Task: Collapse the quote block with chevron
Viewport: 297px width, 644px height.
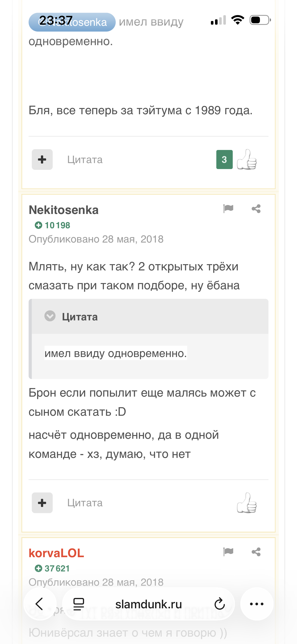Action: click(50, 316)
